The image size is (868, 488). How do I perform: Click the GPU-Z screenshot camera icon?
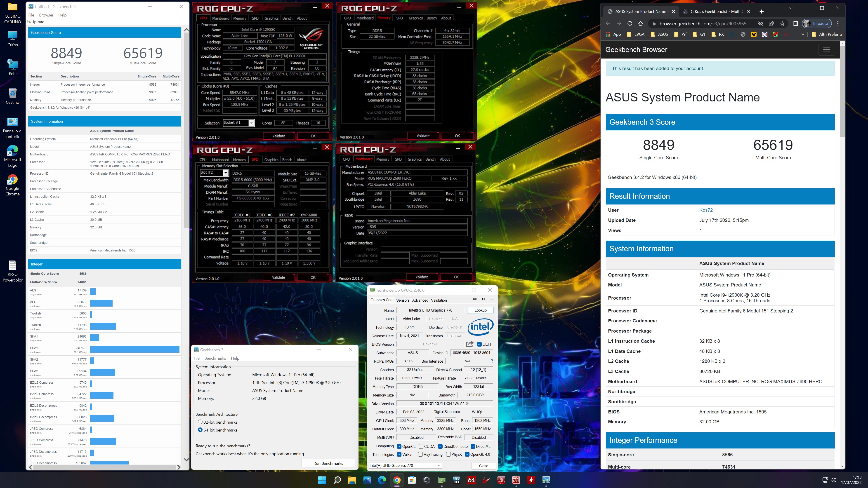pyautogui.click(x=474, y=299)
